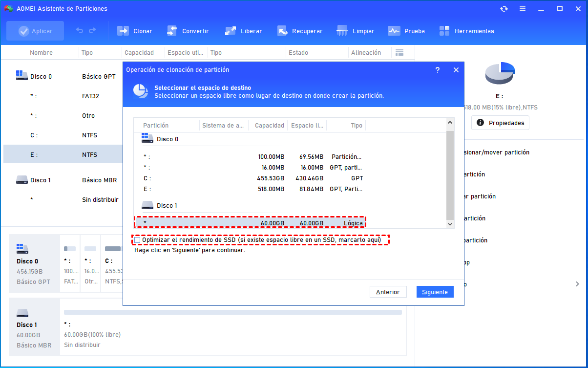Expand the chevron arrow in the right side panel
The width and height of the screenshot is (588, 368).
[x=577, y=284]
